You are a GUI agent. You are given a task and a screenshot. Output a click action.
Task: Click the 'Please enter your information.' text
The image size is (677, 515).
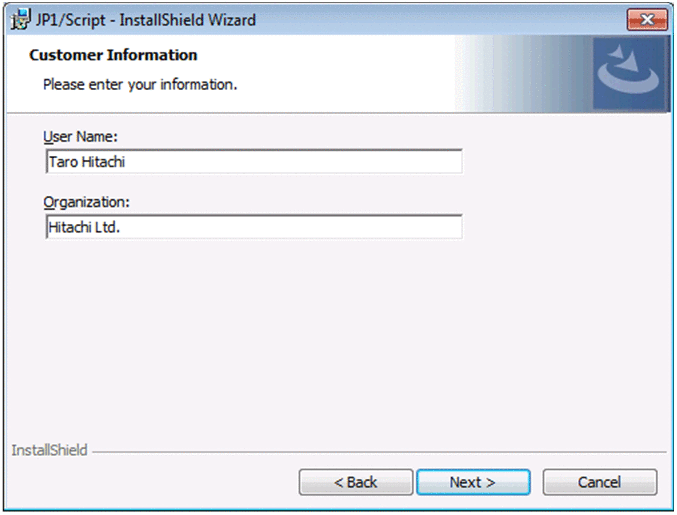(140, 84)
